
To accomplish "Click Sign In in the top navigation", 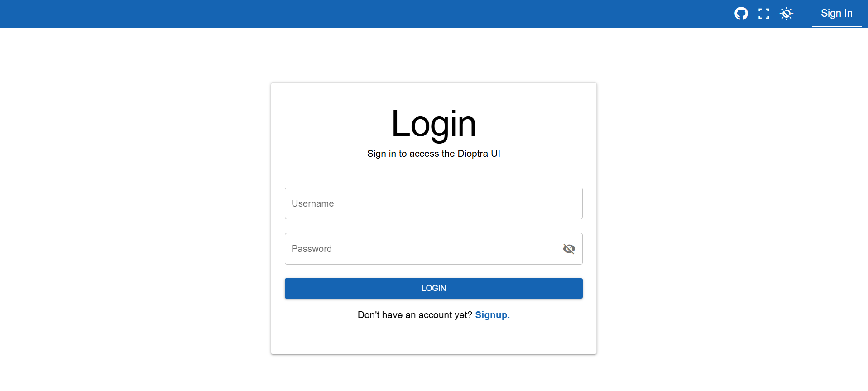I will tap(836, 13).
